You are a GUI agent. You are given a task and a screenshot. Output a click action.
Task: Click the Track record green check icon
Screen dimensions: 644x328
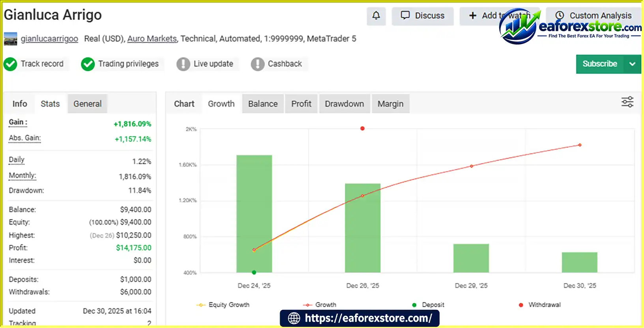[x=10, y=64]
